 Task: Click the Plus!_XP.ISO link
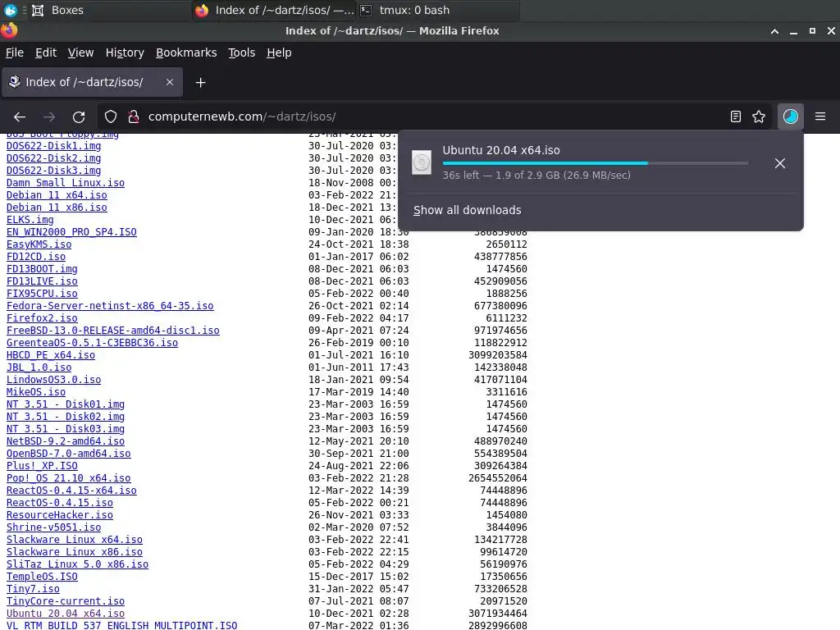click(x=42, y=466)
